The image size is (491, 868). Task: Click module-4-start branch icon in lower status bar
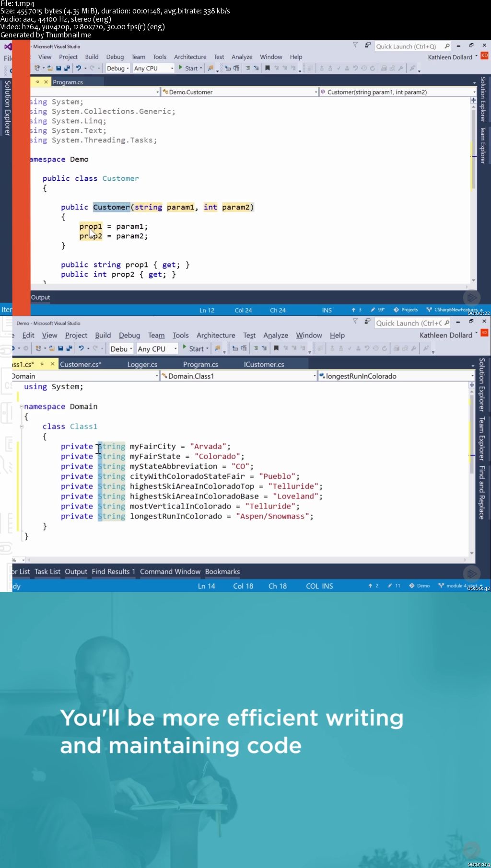click(441, 586)
